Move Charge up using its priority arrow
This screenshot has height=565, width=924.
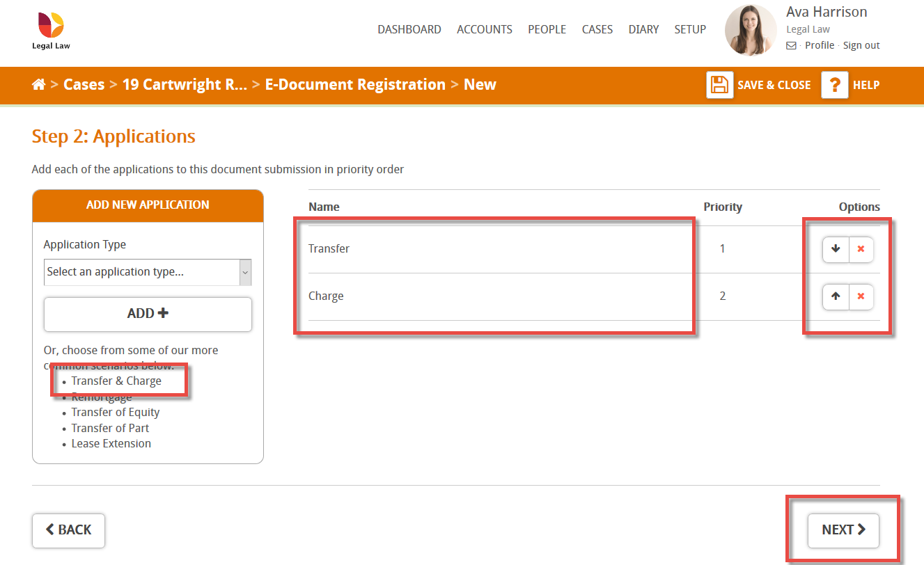tap(836, 296)
